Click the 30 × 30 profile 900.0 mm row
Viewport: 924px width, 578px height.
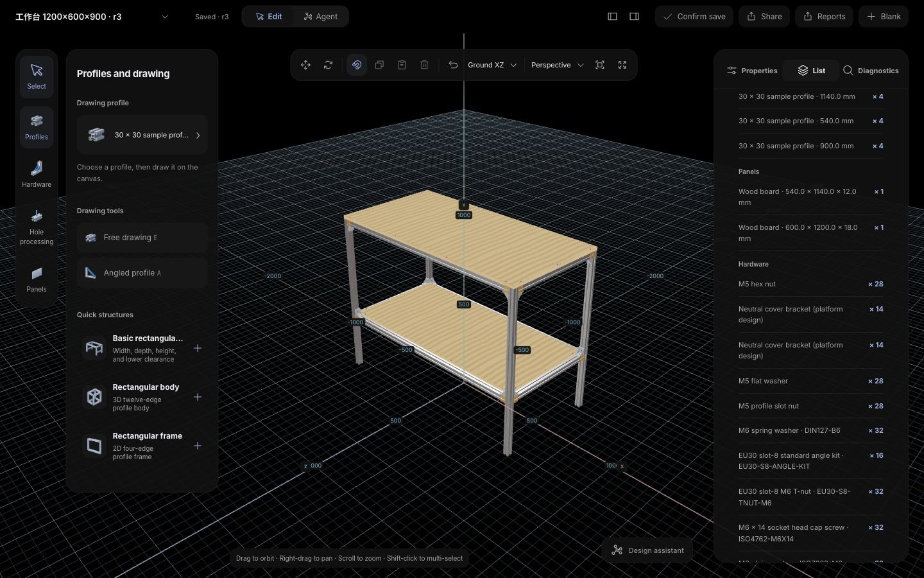click(x=811, y=146)
